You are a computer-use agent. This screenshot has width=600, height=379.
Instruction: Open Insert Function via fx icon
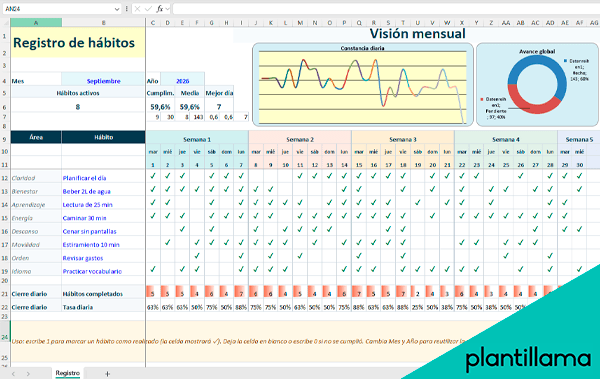pos(160,8)
